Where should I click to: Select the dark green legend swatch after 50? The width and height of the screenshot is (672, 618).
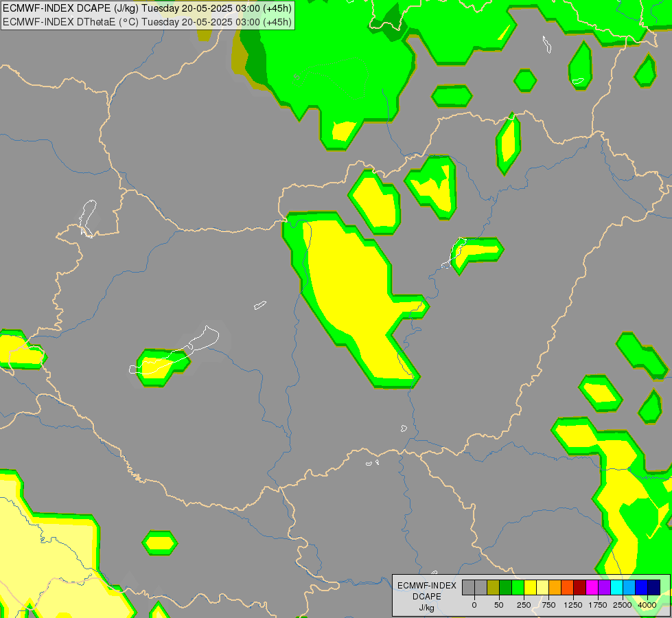[506, 587]
